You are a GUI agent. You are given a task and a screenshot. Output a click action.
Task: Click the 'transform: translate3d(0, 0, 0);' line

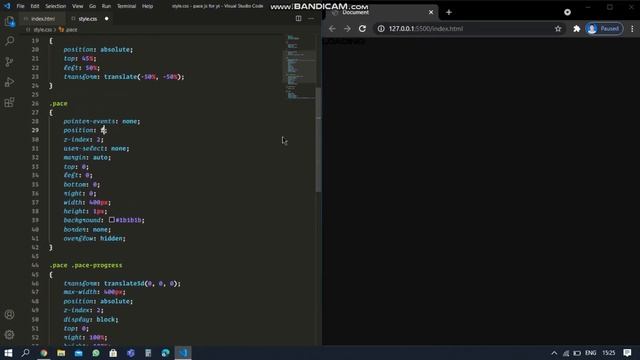122,283
